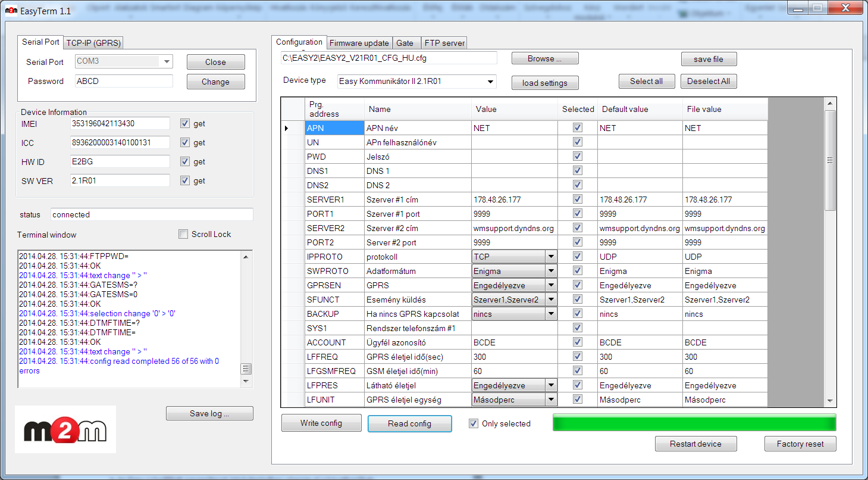The height and width of the screenshot is (480, 868).
Task: Toggle Selected checkbox for APN row
Action: [x=577, y=128]
